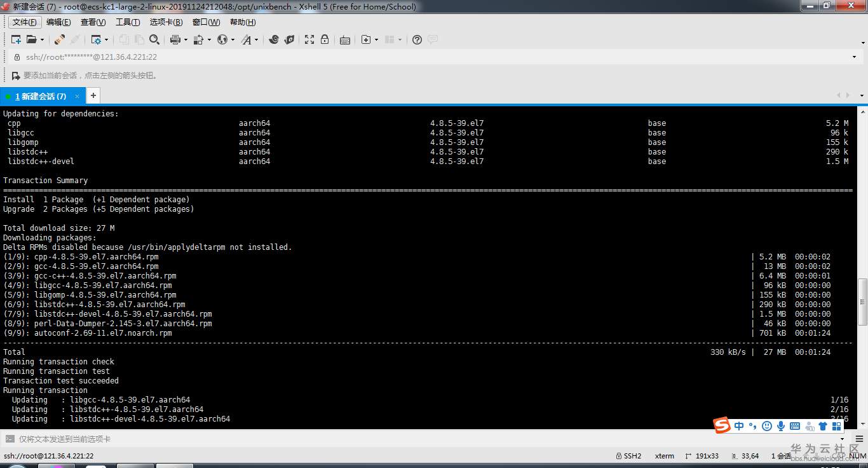Image resolution: width=868 pixels, height=468 pixels.
Task: Open the 文件(F) menu
Action: (x=25, y=22)
